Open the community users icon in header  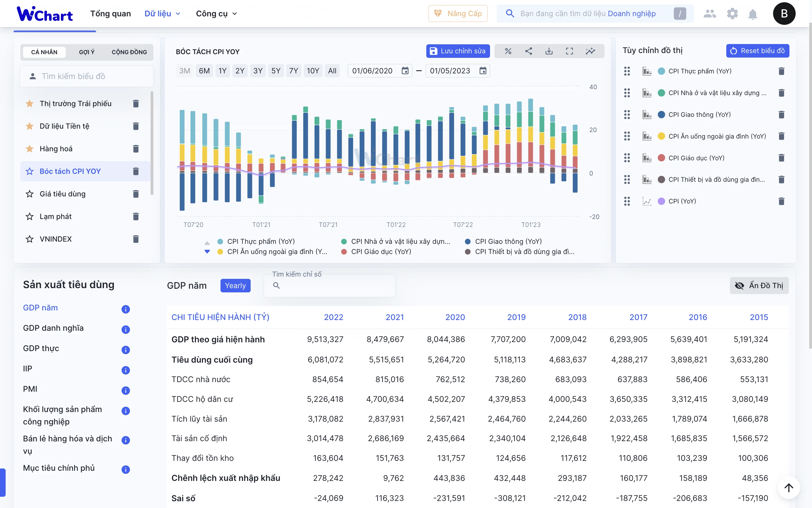710,14
